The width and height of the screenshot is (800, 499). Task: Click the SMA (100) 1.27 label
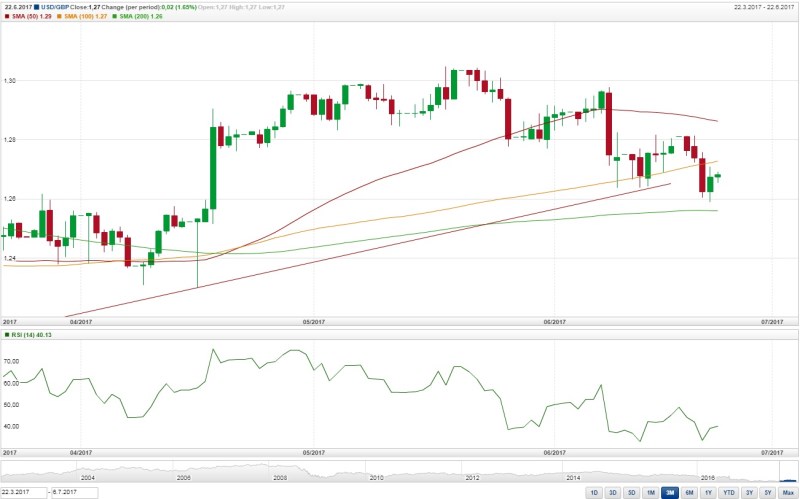click(x=86, y=16)
